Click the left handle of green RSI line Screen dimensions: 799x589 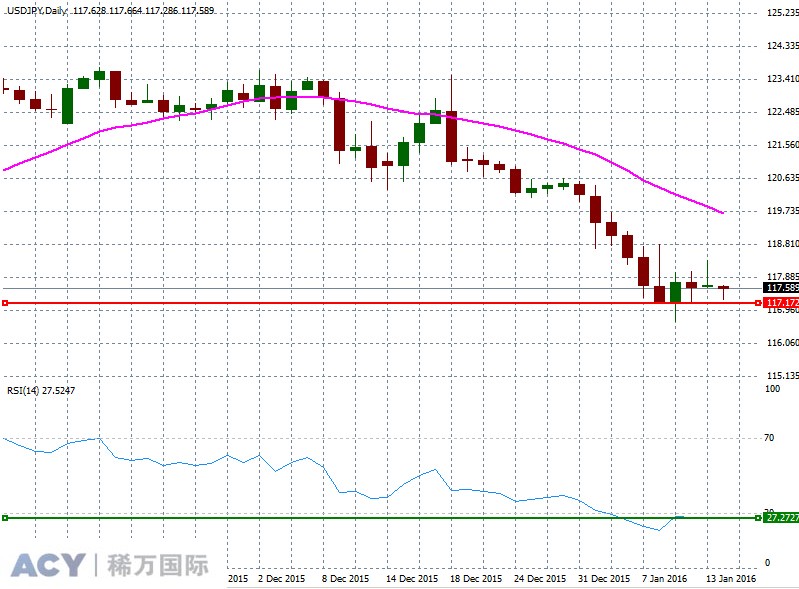click(x=5, y=518)
